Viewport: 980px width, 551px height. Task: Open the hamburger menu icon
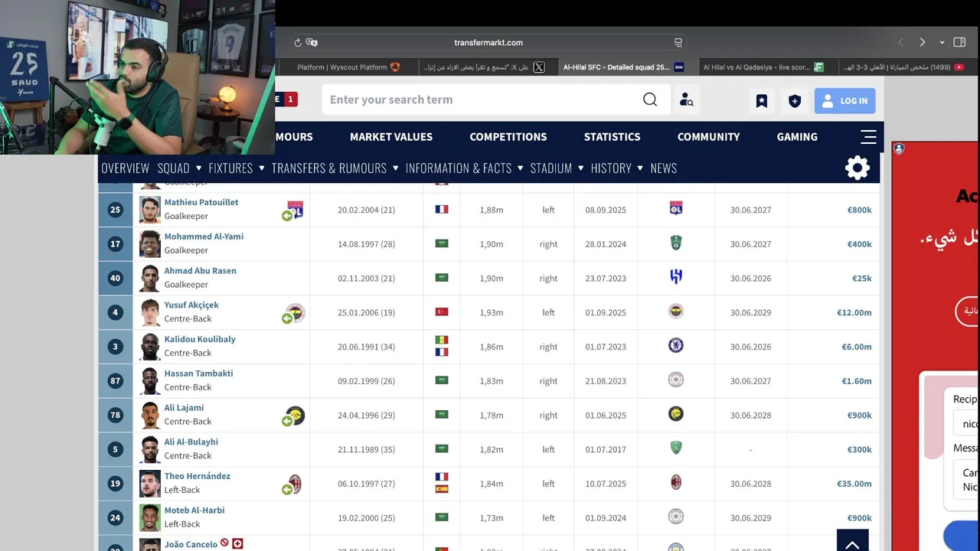(868, 137)
